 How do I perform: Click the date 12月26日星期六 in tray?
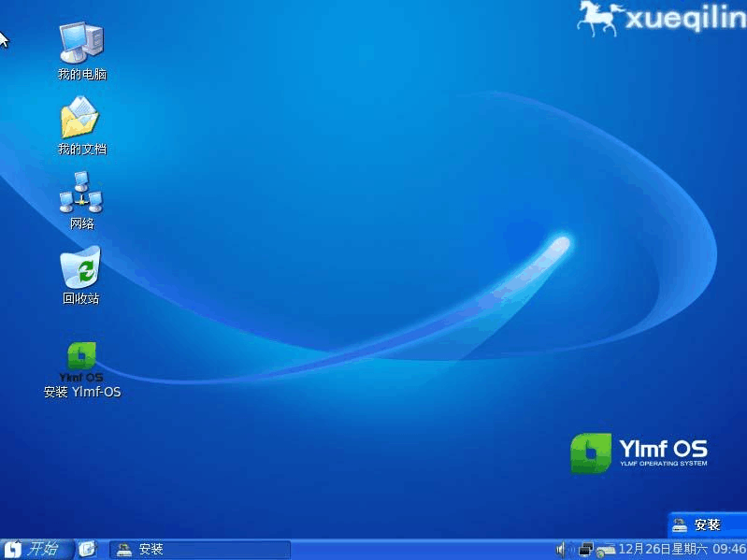point(663,549)
